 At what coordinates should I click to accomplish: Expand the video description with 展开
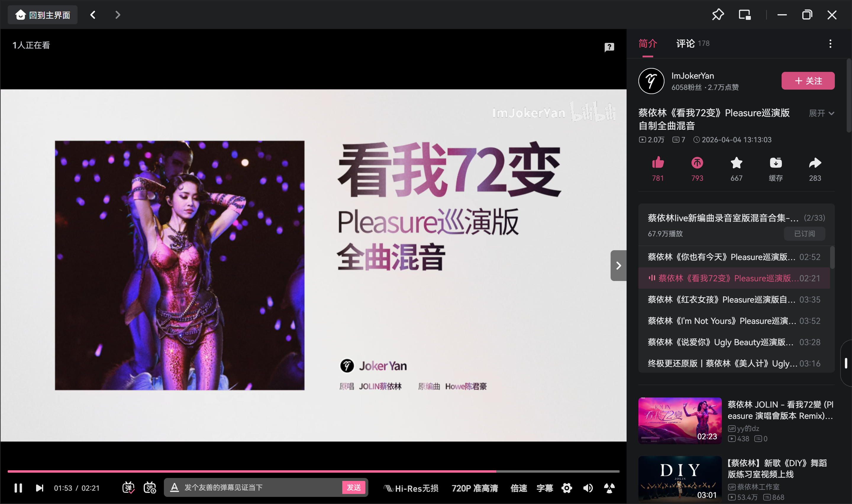(821, 113)
